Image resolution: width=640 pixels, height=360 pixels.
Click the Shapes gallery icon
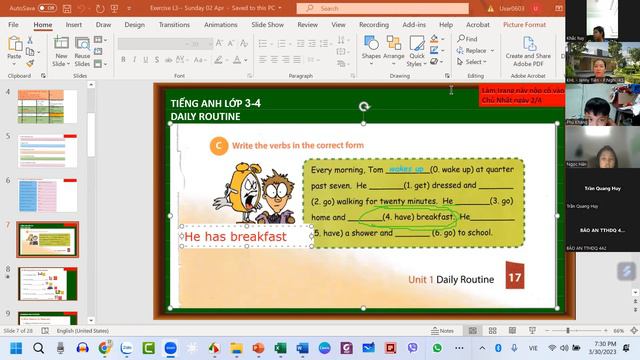pyautogui.click(x=371, y=43)
